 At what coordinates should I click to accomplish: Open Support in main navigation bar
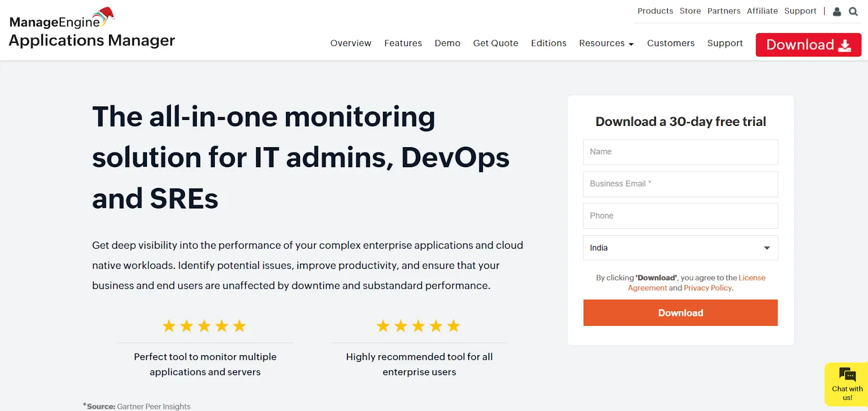[x=725, y=43]
